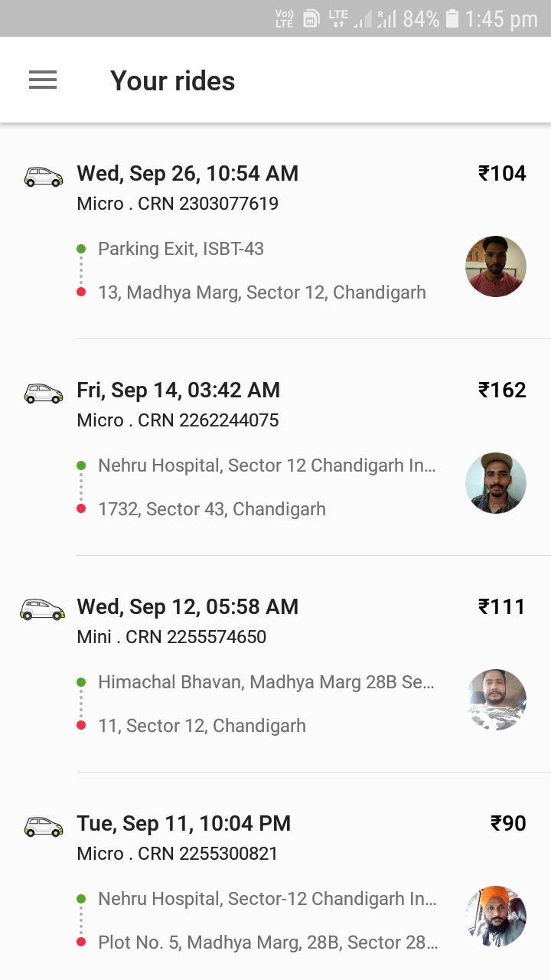This screenshot has height=980, width=551.
Task: Open ride on Tue, Sep 11, 10:04 PM
Action: tap(184, 824)
